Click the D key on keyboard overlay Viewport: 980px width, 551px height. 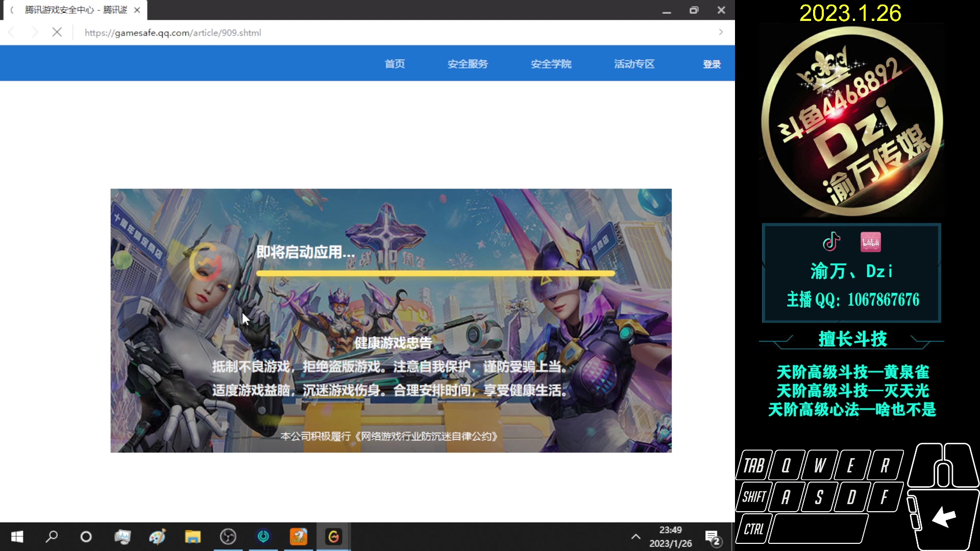pyautogui.click(x=851, y=497)
